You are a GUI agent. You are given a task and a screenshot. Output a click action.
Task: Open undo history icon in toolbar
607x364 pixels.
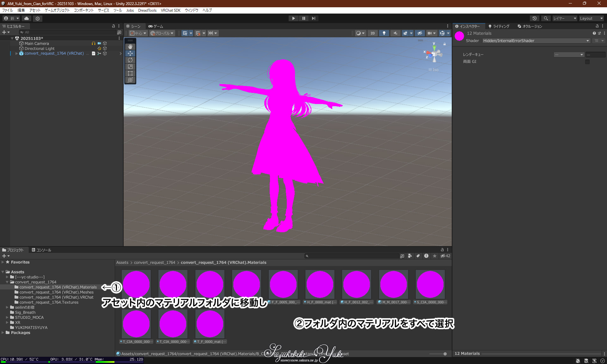coord(534,18)
